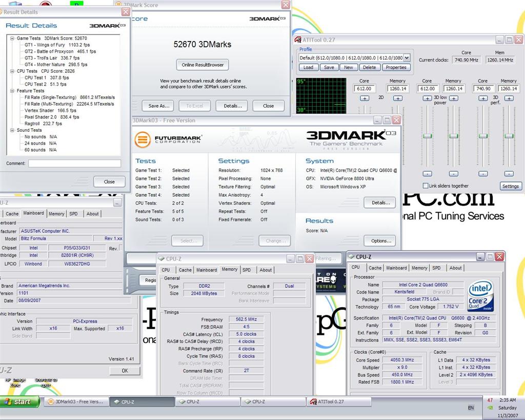Image resolution: width=525 pixels, height=420 pixels.
Task: Click Save in ATITool profile
Action: [x=329, y=67]
